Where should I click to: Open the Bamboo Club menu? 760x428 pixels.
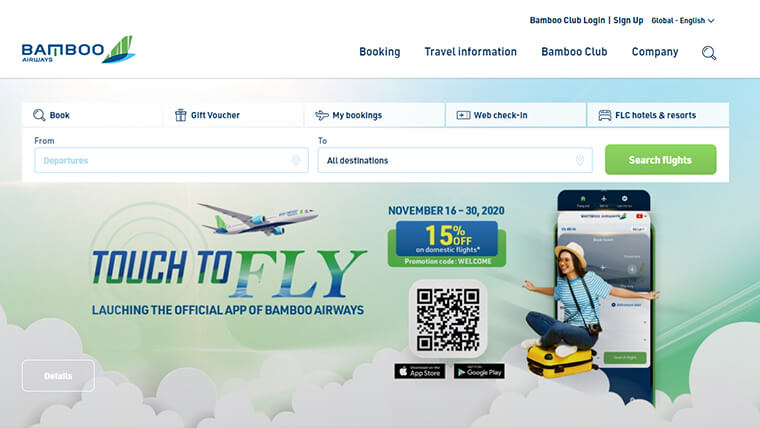574,52
